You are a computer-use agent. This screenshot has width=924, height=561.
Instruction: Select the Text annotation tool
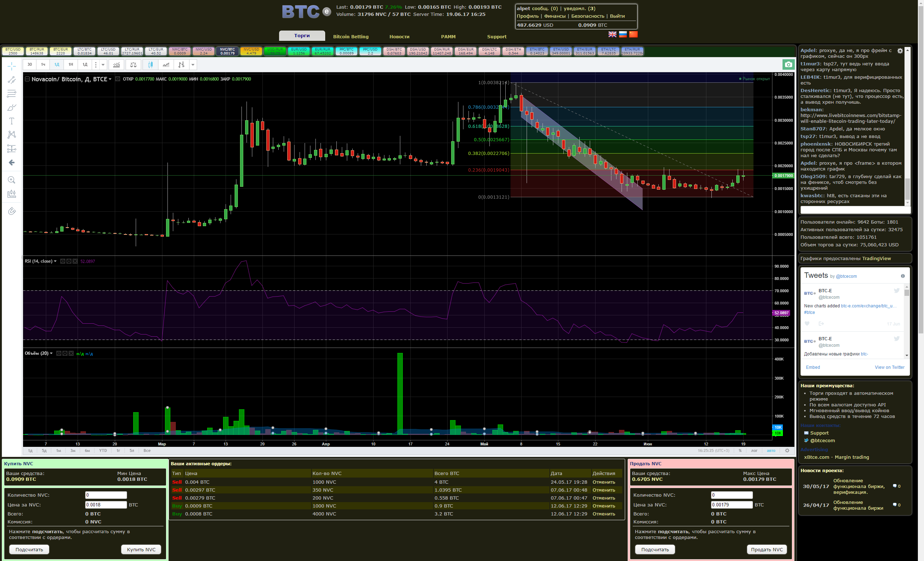coord(12,121)
